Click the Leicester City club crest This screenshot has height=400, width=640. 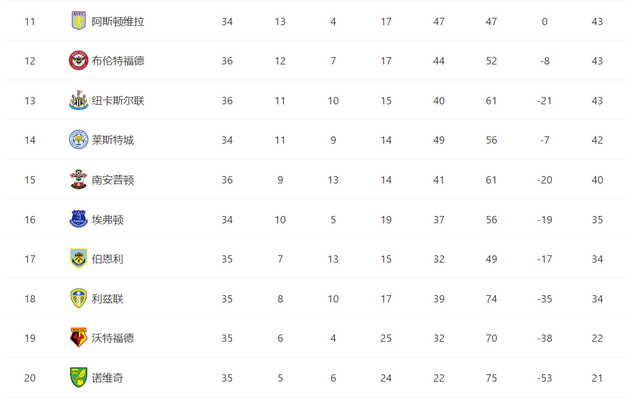click(x=78, y=140)
